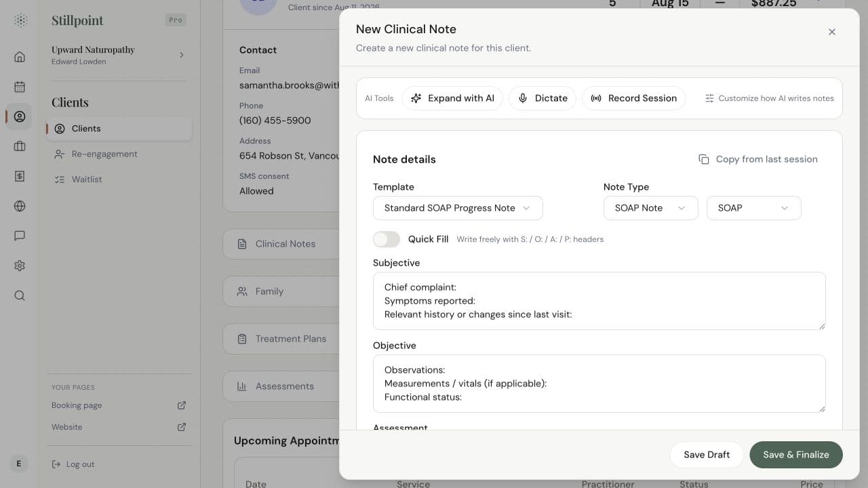Screen dimensions: 868x488
Task: Click the copy icon beside Copy from last session
Action: click(x=704, y=159)
